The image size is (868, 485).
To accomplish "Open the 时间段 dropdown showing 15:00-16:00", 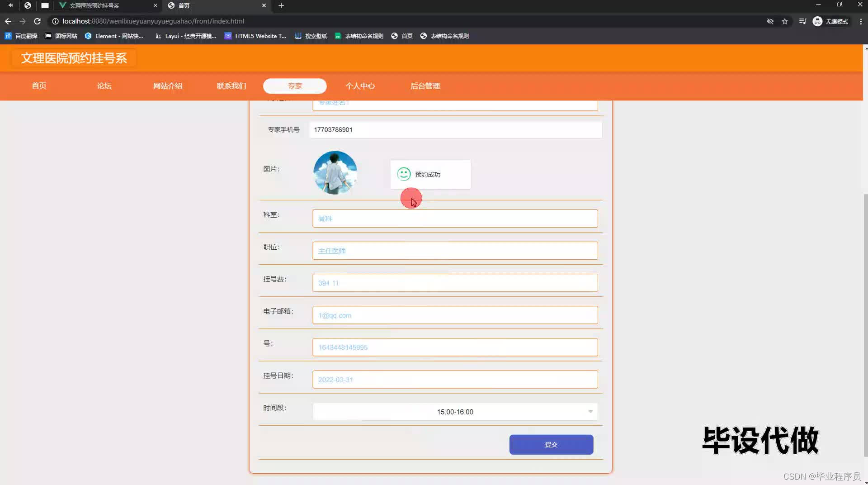I will [455, 412].
